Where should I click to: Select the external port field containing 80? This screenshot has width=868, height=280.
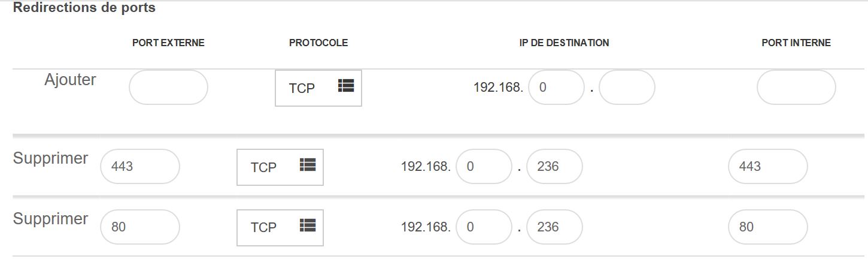(140, 227)
